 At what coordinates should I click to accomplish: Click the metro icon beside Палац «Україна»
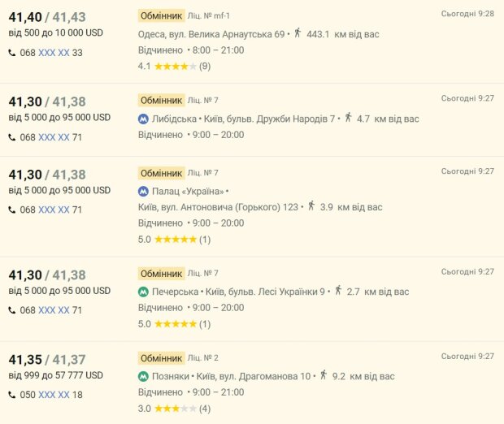point(143,192)
